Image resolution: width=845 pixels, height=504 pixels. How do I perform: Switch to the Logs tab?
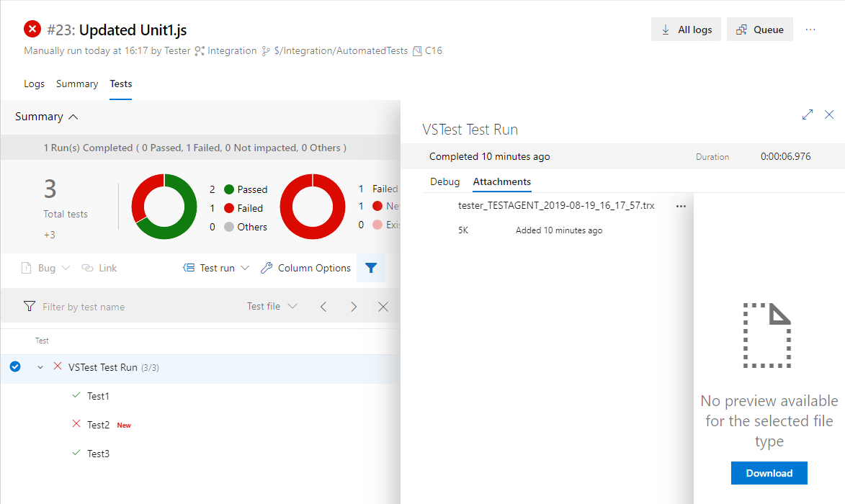[34, 84]
